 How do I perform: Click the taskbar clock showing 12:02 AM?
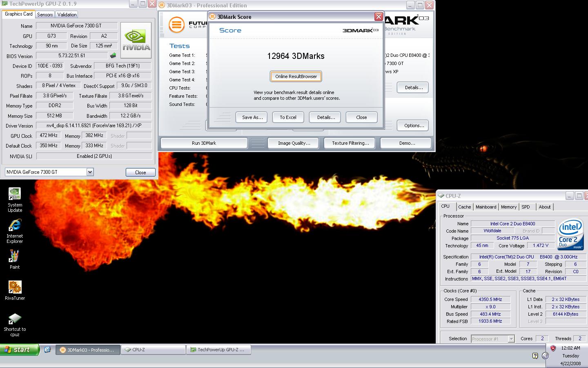[x=570, y=348]
